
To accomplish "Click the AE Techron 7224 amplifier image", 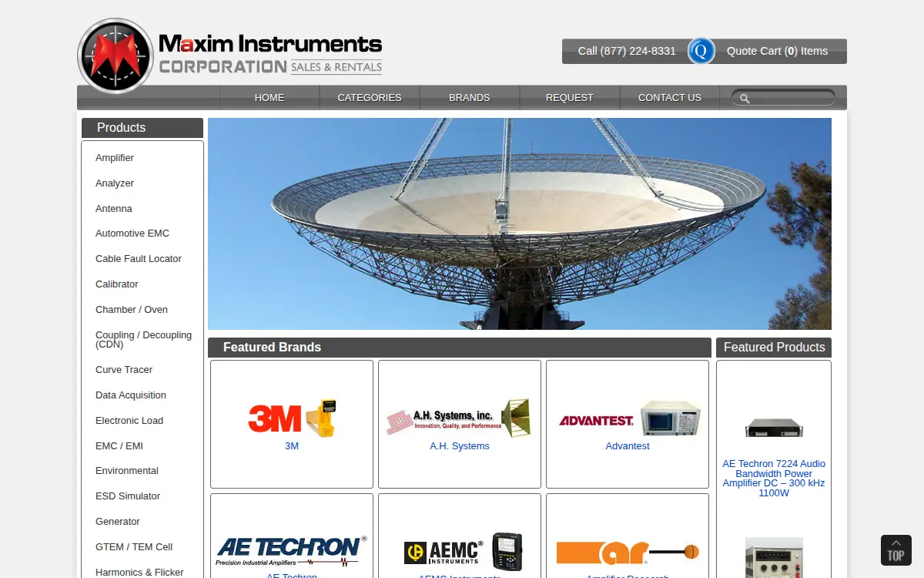I will [774, 427].
